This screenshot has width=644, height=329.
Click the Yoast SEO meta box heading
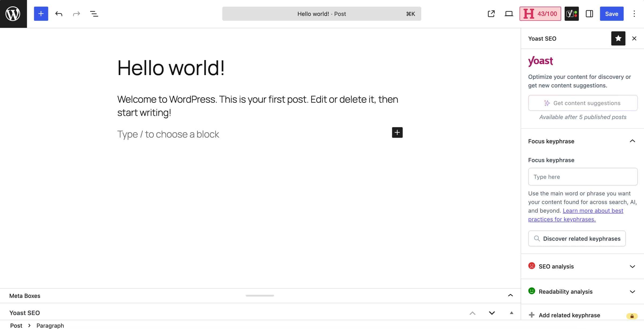[25, 313]
